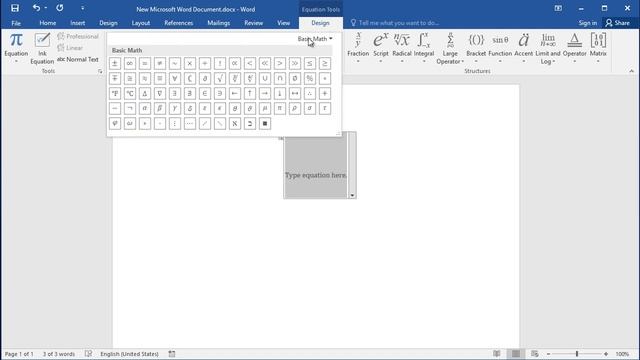Insert the percent symbol
The width and height of the screenshot is (640, 360).
point(310,78)
